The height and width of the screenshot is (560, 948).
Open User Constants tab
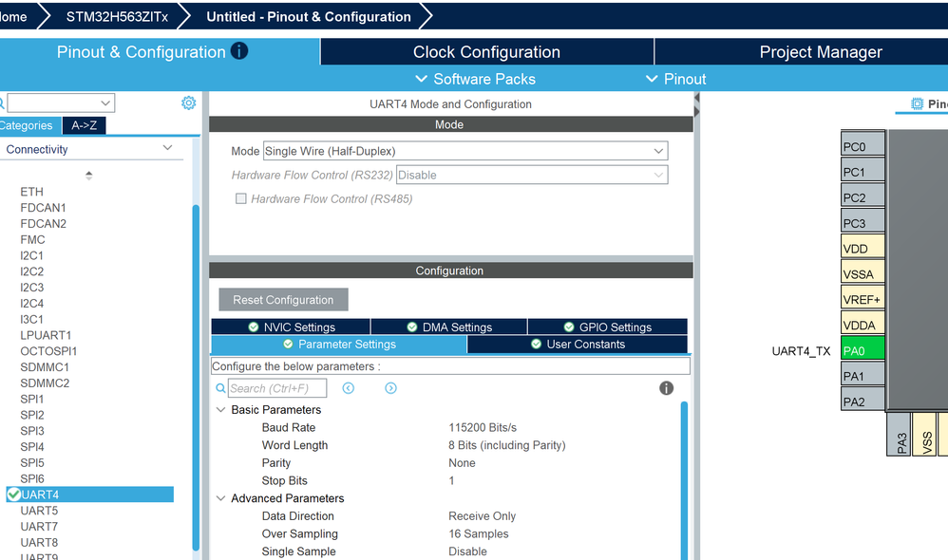[x=578, y=345]
